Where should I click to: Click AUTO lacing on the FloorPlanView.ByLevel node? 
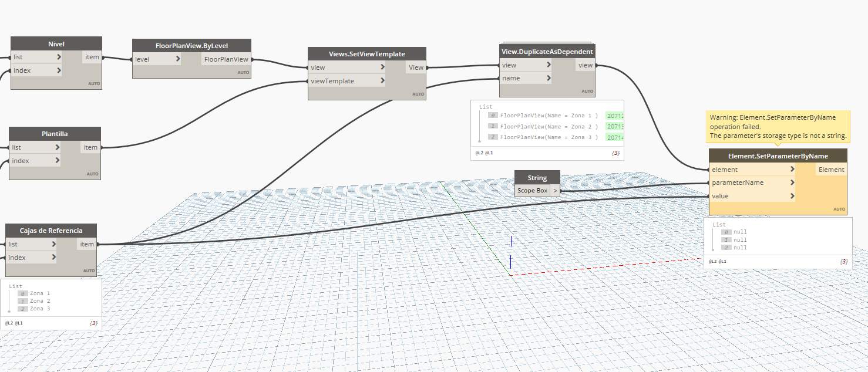coord(243,72)
